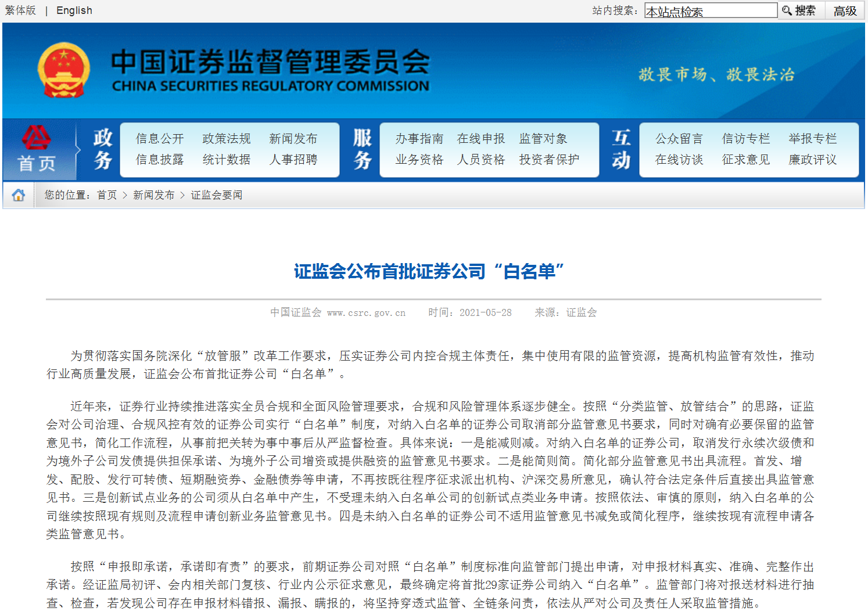Click the 中国证券监督管理委员会 banner title

(271, 62)
